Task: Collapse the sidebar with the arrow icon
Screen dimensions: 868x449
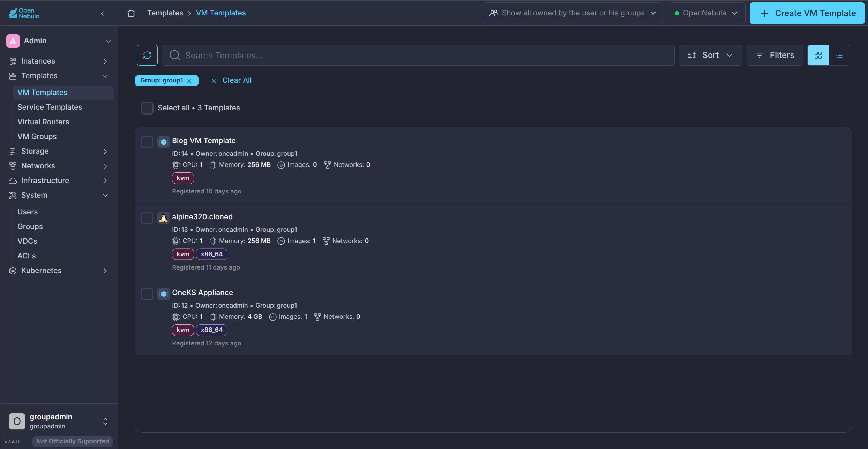Action: pos(102,13)
